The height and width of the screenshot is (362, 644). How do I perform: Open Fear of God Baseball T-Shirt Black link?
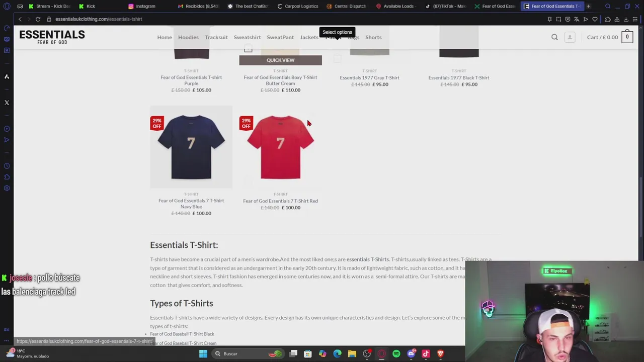[182, 334]
